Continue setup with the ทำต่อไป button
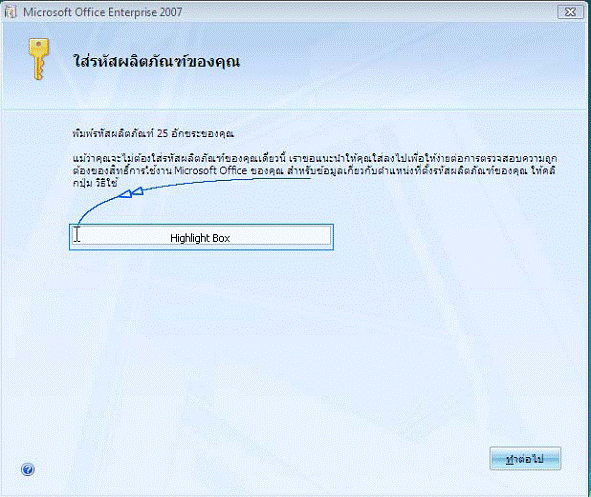The height and width of the screenshot is (497, 591). click(525, 459)
